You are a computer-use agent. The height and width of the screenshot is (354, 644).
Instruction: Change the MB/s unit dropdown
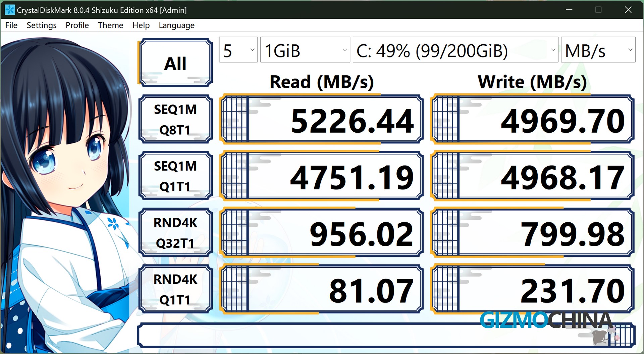click(x=598, y=50)
